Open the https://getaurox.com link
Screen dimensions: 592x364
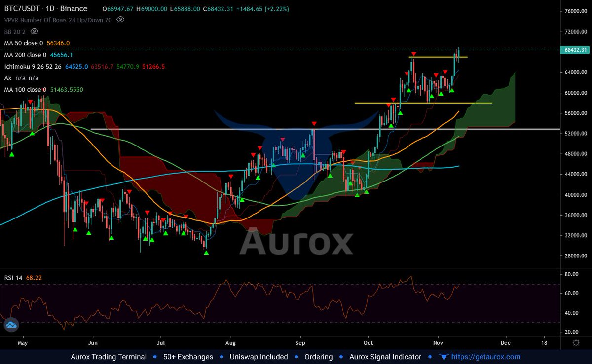click(x=486, y=357)
